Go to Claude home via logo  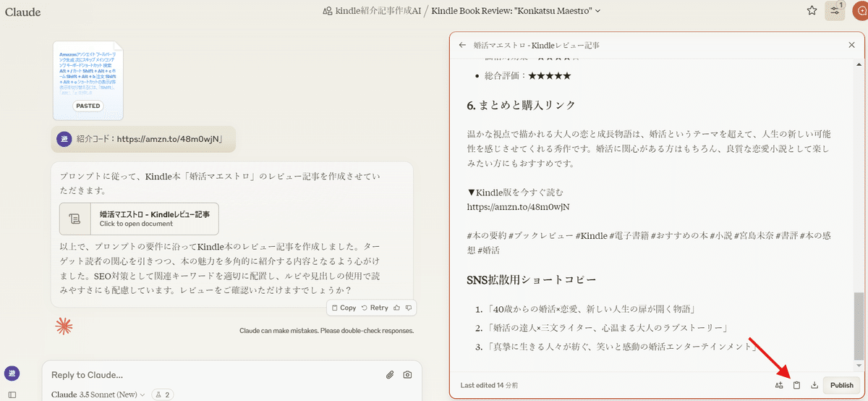[x=23, y=12]
